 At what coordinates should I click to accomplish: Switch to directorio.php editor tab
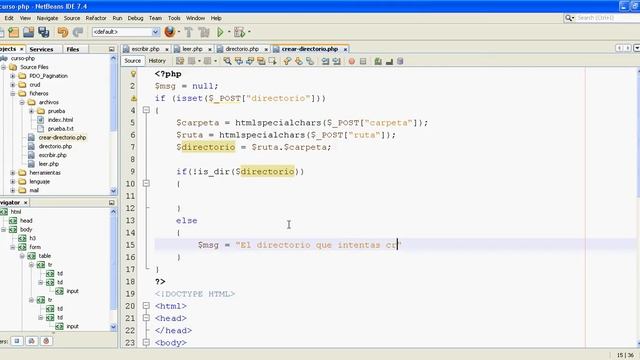click(242, 49)
